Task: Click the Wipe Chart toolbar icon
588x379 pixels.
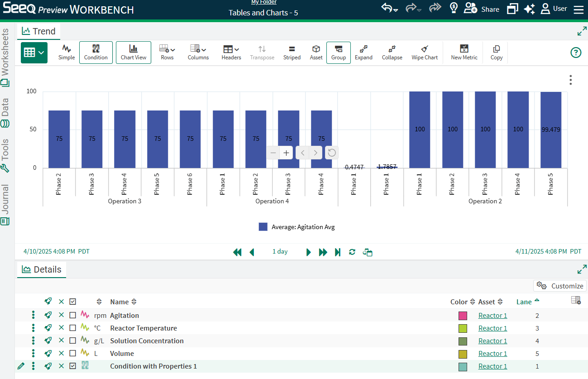Action: pyautogui.click(x=424, y=52)
